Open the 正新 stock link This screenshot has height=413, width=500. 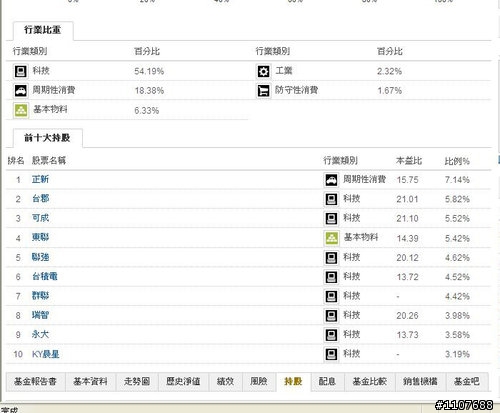pyautogui.click(x=40, y=179)
